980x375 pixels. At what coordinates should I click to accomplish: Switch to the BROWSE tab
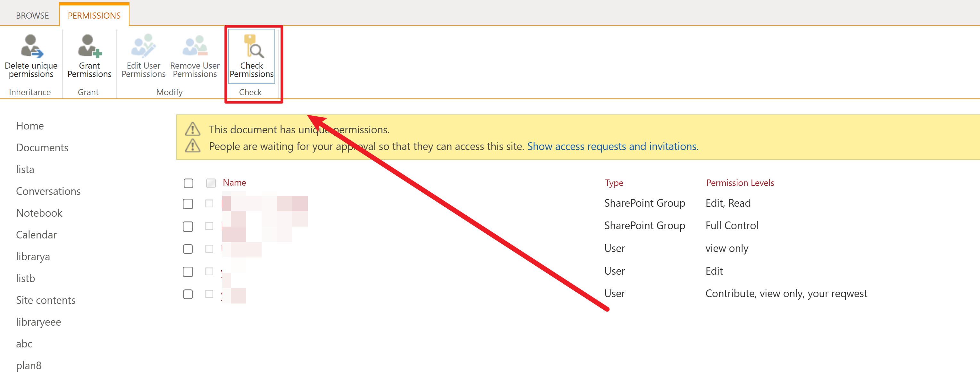(32, 16)
